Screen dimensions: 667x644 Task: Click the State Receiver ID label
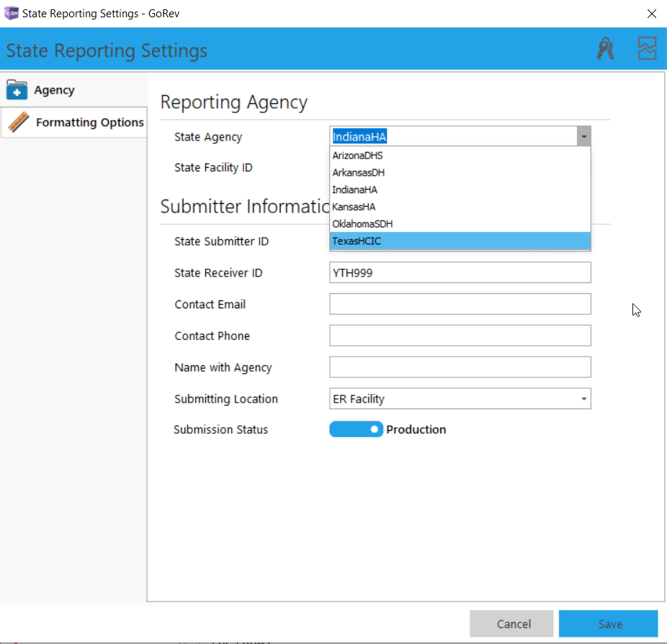218,273
